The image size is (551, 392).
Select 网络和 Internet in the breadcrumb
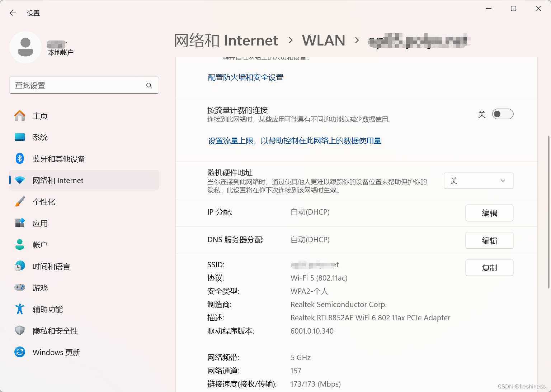pos(226,40)
